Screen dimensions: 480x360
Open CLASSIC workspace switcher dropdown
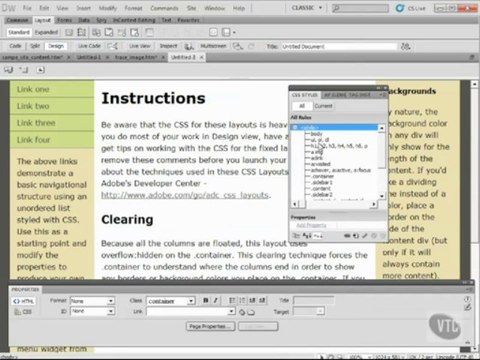tap(307, 8)
